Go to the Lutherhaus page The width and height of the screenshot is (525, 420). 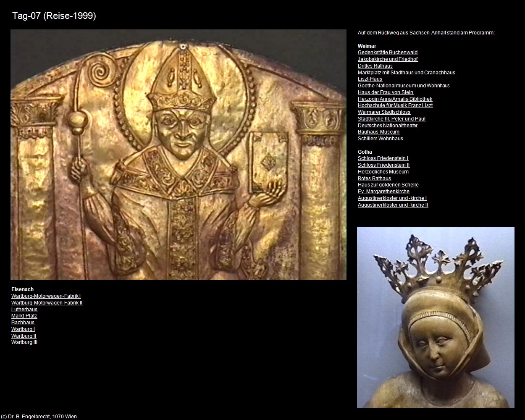pyautogui.click(x=24, y=310)
